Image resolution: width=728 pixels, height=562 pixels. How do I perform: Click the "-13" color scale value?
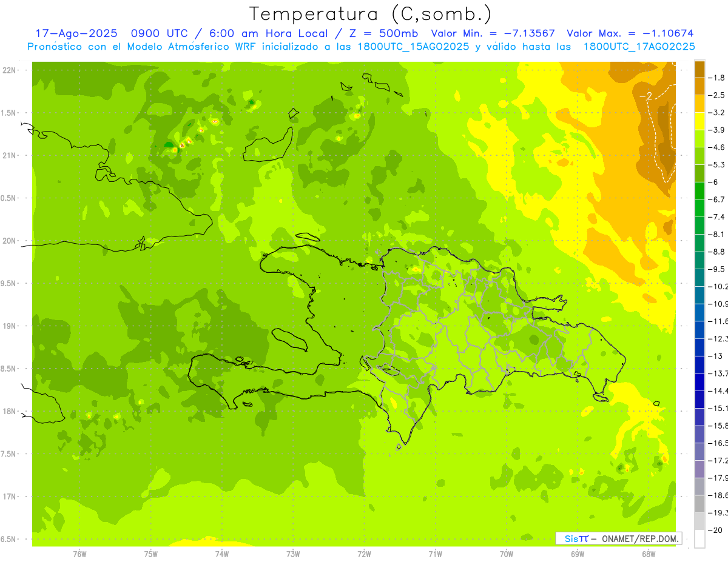pyautogui.click(x=715, y=356)
